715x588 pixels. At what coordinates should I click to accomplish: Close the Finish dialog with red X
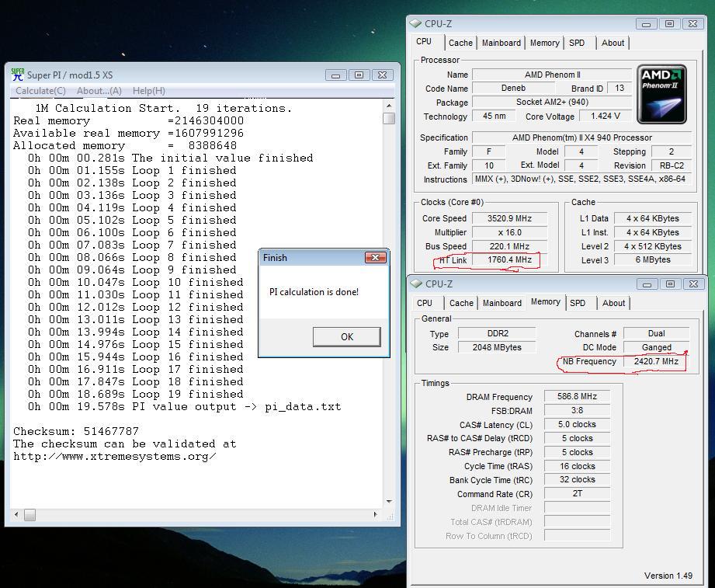[375, 257]
